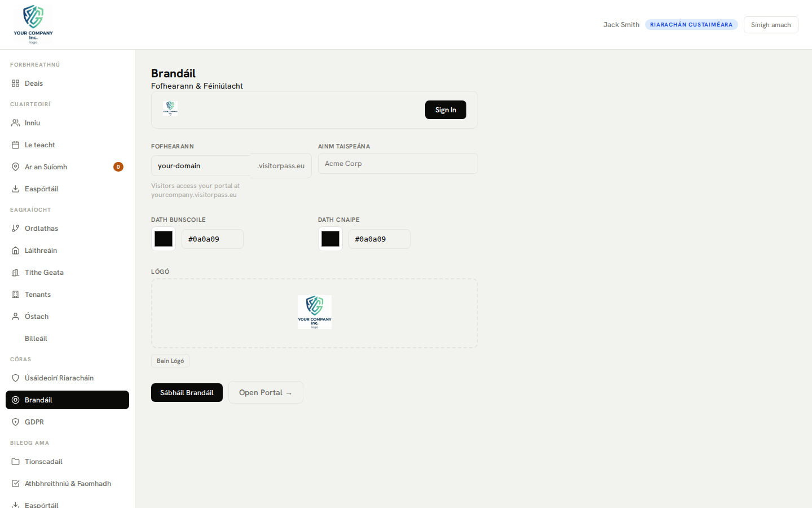Click the Láithreáin home icon
Screen dimensions: 812x508
click(15, 251)
